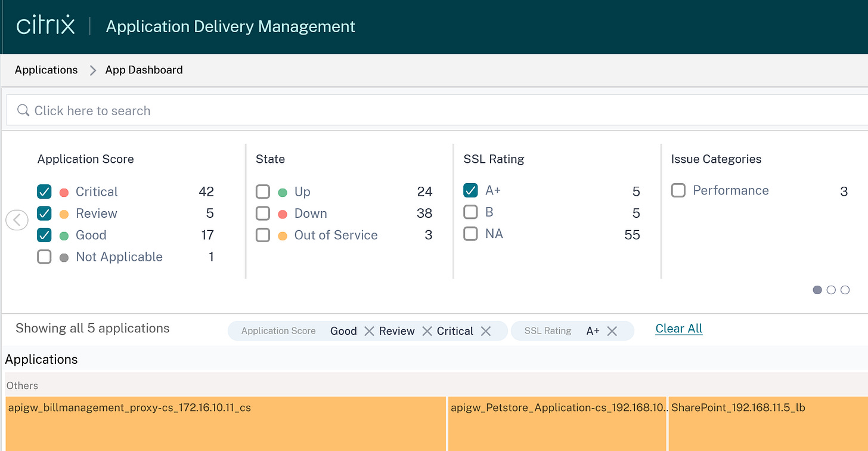Click breadcrumb chevron after Applications

tap(92, 70)
